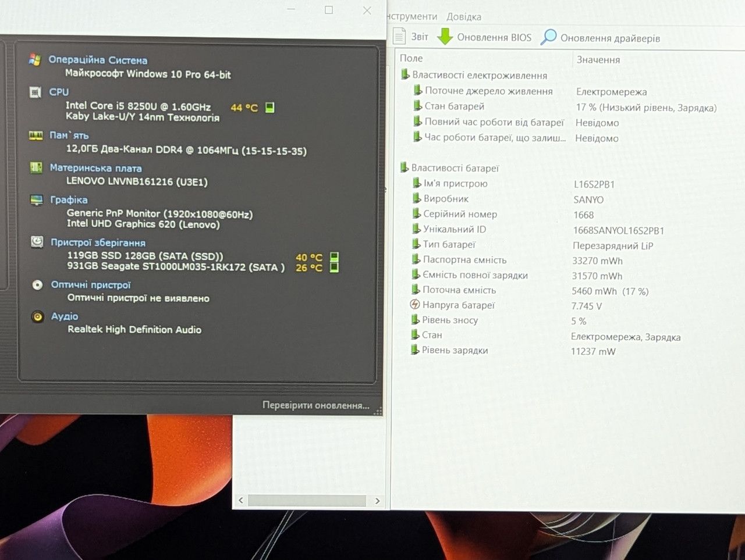Click the hard drive icon beside Пристрої зберігання
The image size is (745, 560).
37,242
